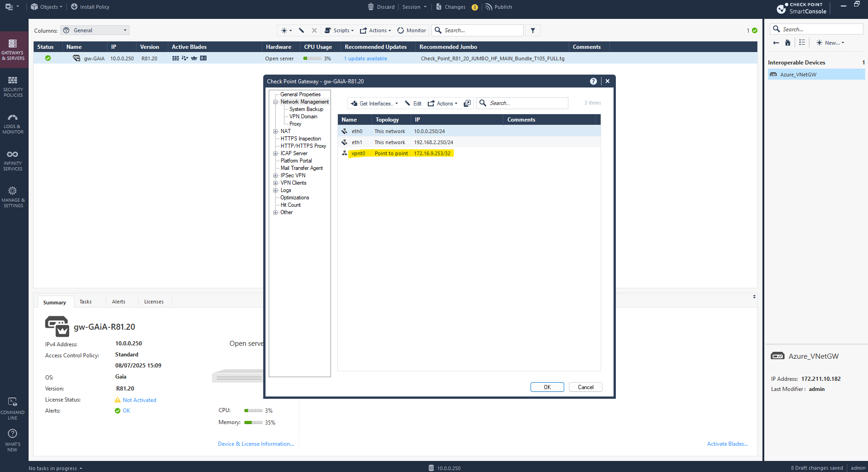Select the vpnt0 interface row

pyautogui.click(x=469, y=153)
